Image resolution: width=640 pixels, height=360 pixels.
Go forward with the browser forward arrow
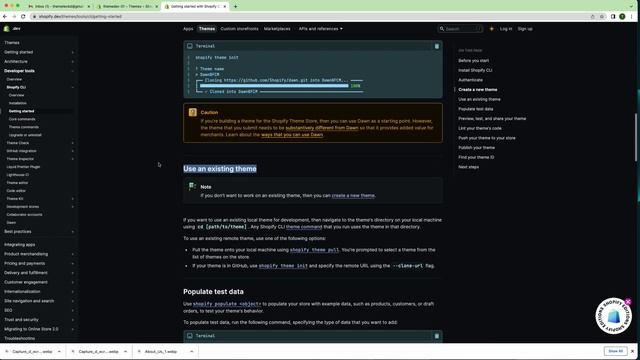[14, 16]
